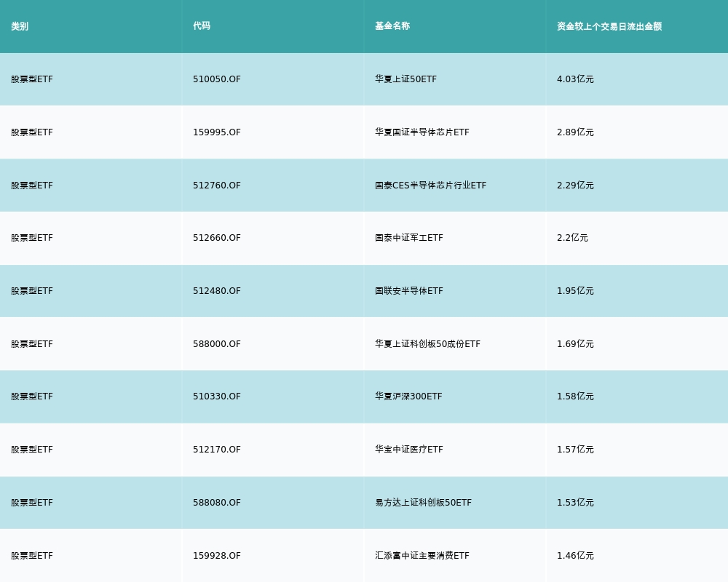Click the 基金名称 column header
The height and width of the screenshot is (582, 728).
coord(392,26)
